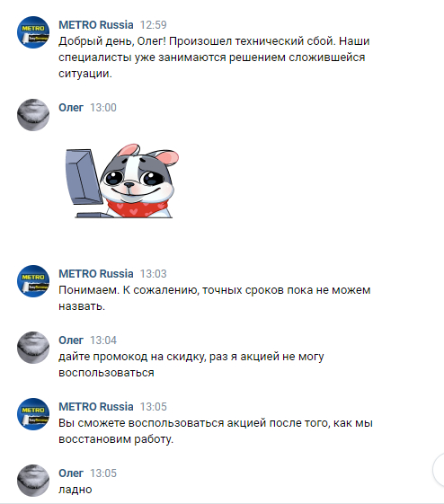Click the 13:03 message timestamp
This screenshot has width=444, height=504.
pyautogui.click(x=154, y=273)
